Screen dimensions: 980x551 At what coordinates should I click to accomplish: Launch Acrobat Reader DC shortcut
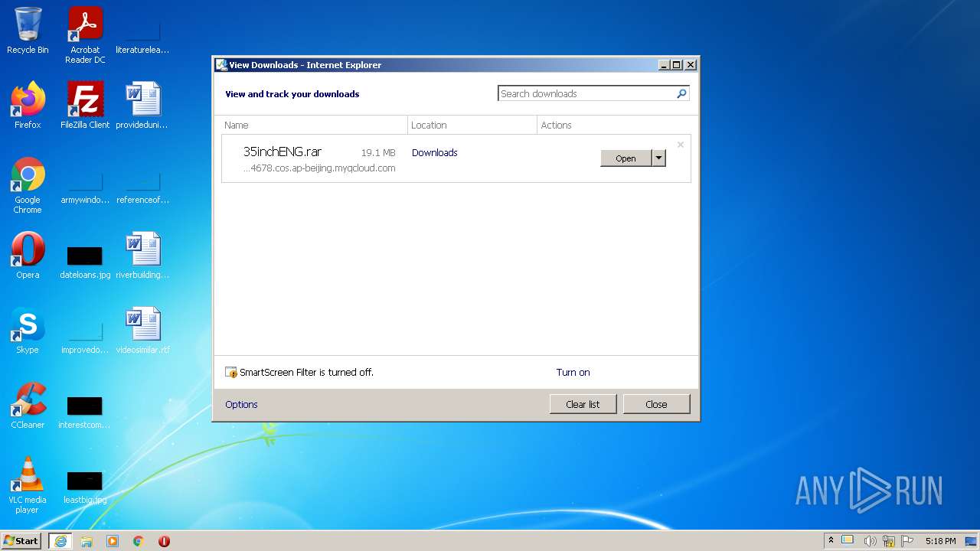85,35
